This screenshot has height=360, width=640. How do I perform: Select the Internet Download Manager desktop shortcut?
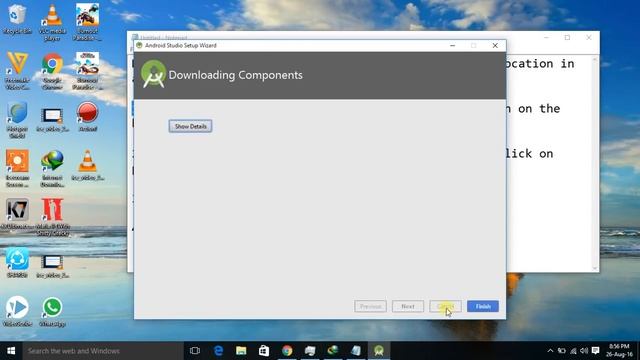coord(52,169)
